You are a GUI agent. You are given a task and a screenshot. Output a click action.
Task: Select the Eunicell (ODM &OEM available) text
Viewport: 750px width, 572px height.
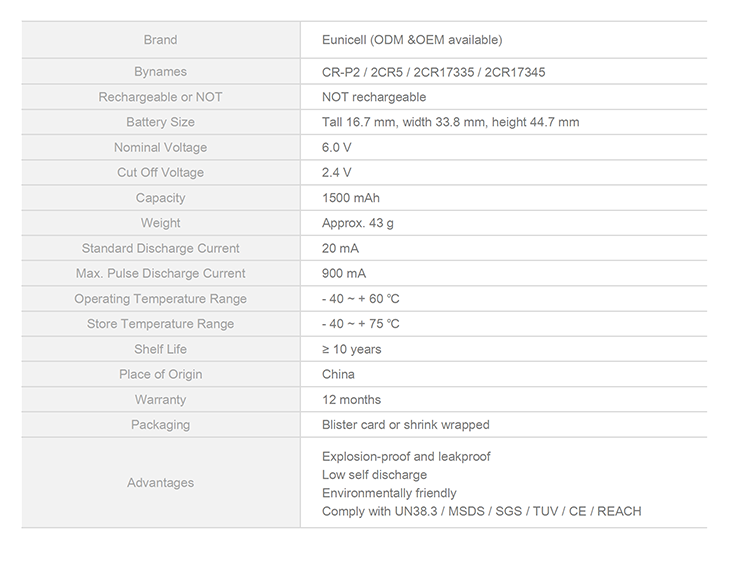412,40
